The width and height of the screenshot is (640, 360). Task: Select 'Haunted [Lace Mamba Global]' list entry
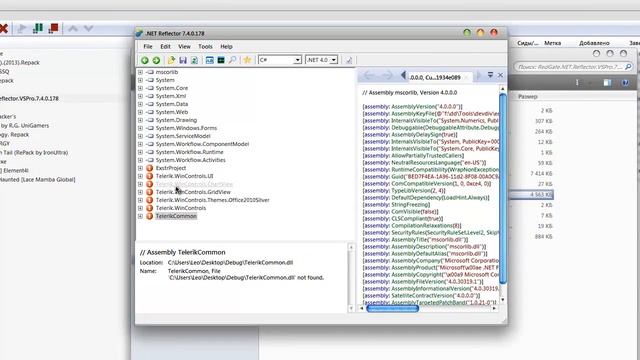click(x=38, y=180)
